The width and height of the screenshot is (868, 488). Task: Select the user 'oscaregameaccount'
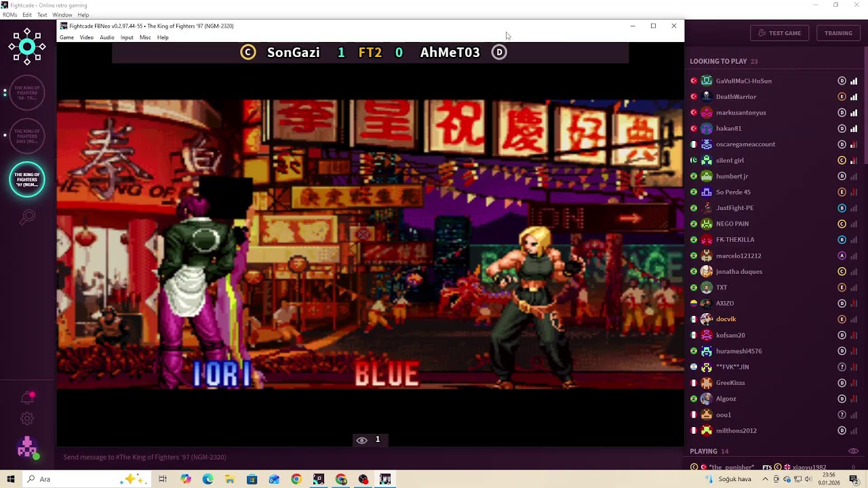[x=745, y=144]
